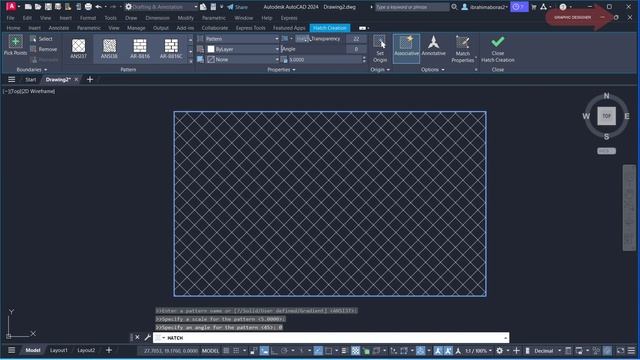Click the Share button
640x360 pixels.
238,7
